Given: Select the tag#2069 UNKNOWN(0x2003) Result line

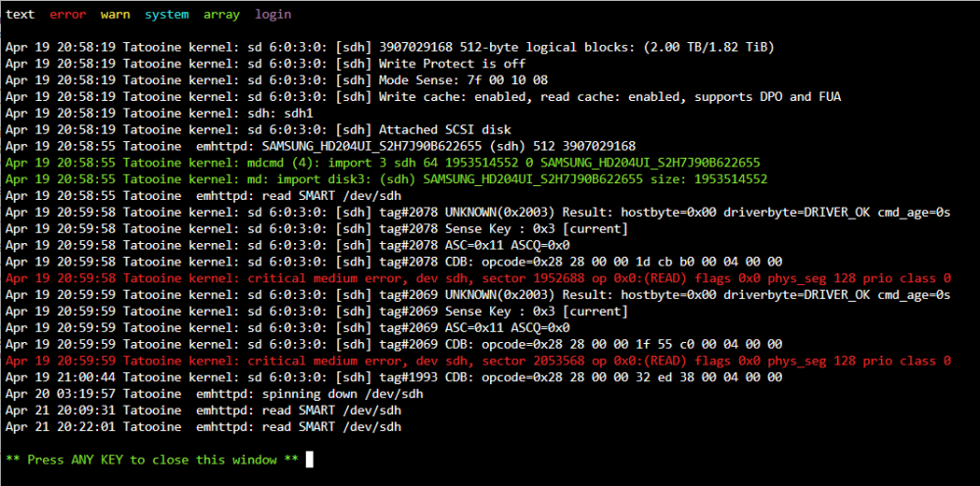Looking at the screenshot, I should (x=478, y=295).
